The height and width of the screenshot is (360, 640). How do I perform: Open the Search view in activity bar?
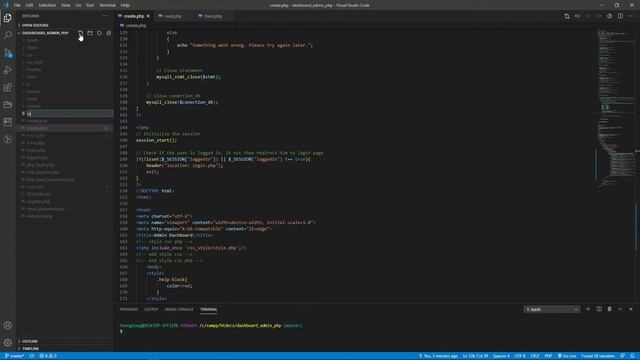[8, 35]
